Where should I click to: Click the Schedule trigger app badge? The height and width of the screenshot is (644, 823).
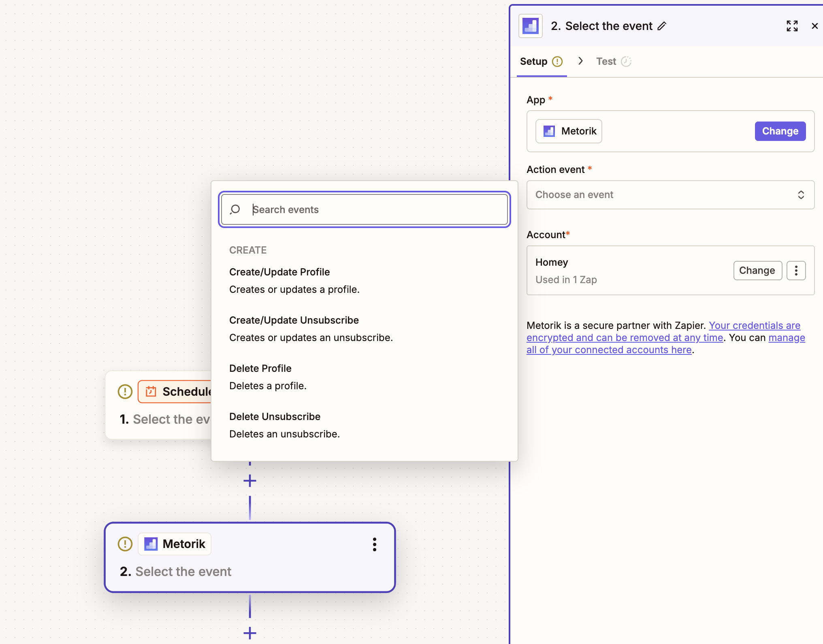tap(175, 392)
